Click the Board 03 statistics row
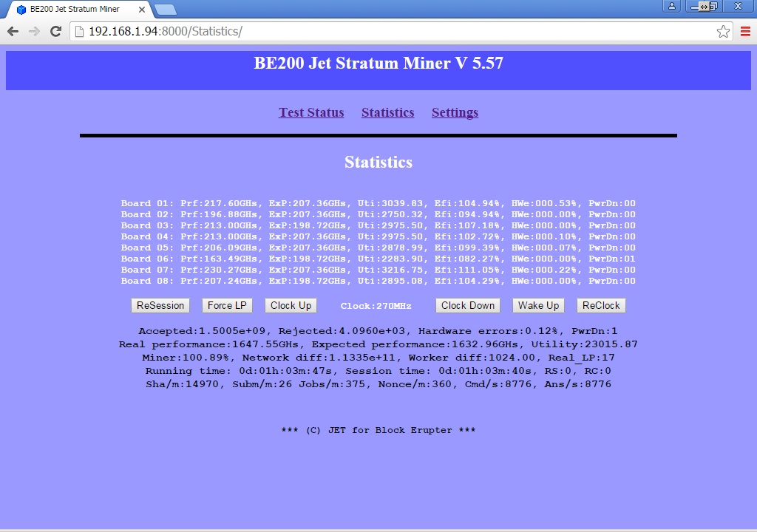The image size is (757, 532). pyautogui.click(x=378, y=225)
